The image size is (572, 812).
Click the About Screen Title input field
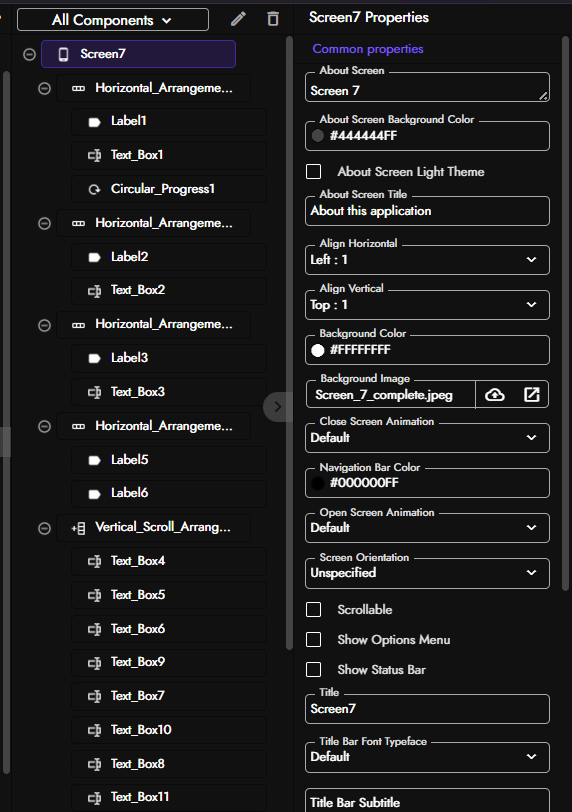pyautogui.click(x=427, y=211)
